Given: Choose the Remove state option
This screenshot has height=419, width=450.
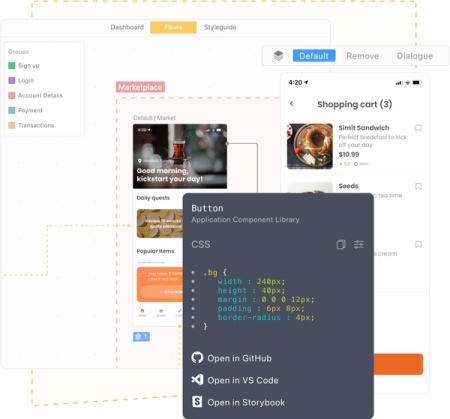Looking at the screenshot, I should point(362,56).
